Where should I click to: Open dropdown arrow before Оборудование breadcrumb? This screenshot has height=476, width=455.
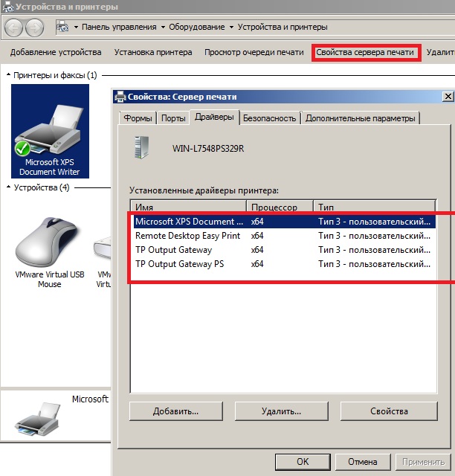pos(163,27)
